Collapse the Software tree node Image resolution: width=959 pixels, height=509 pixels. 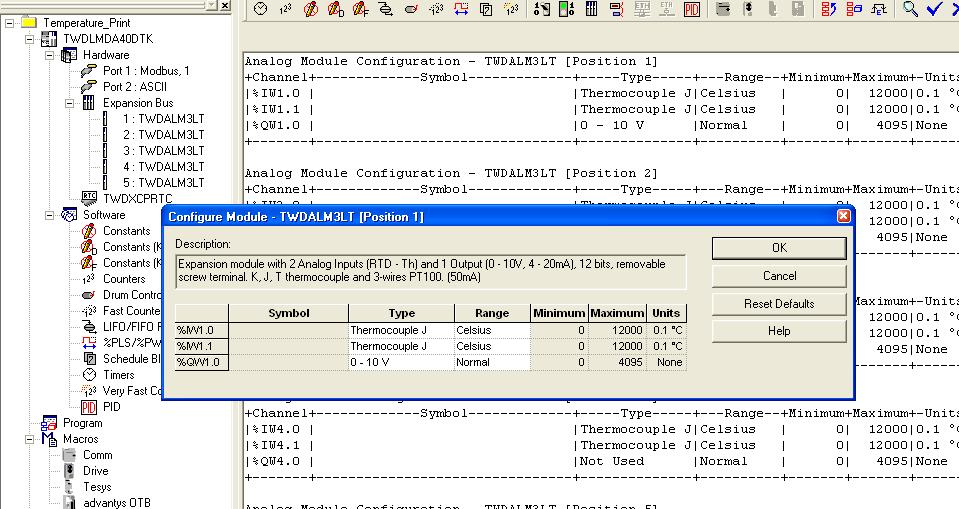click(x=50, y=215)
